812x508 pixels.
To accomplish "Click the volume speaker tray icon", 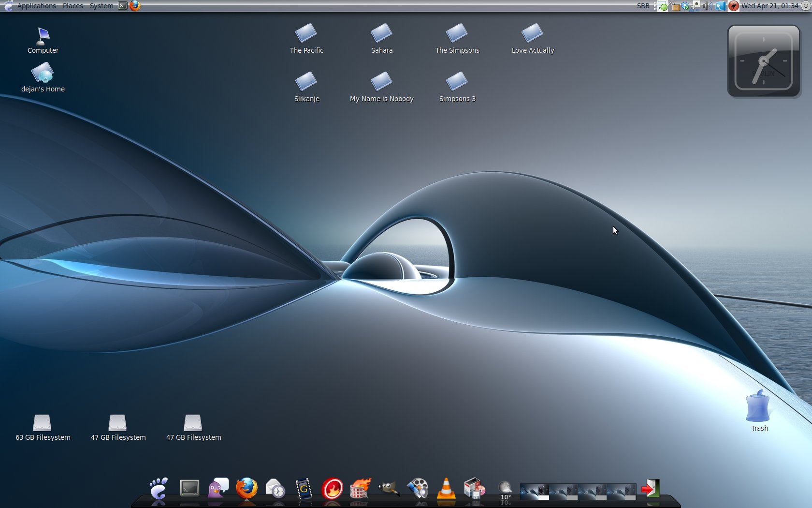I will pyautogui.click(x=707, y=6).
